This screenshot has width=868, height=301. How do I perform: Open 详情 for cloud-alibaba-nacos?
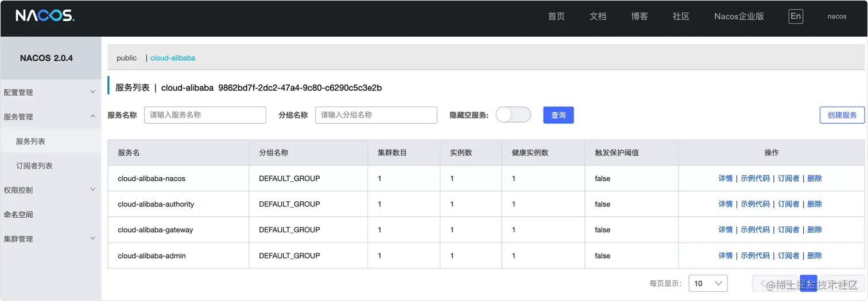726,178
